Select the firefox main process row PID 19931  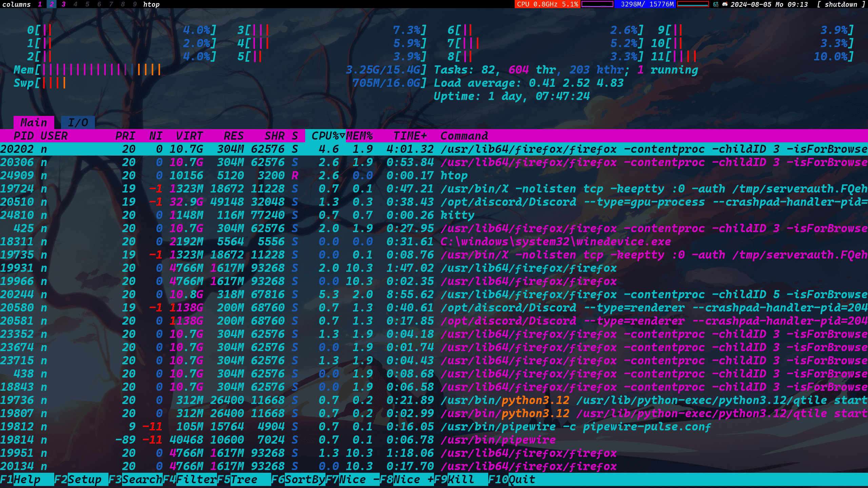pyautogui.click(x=434, y=268)
